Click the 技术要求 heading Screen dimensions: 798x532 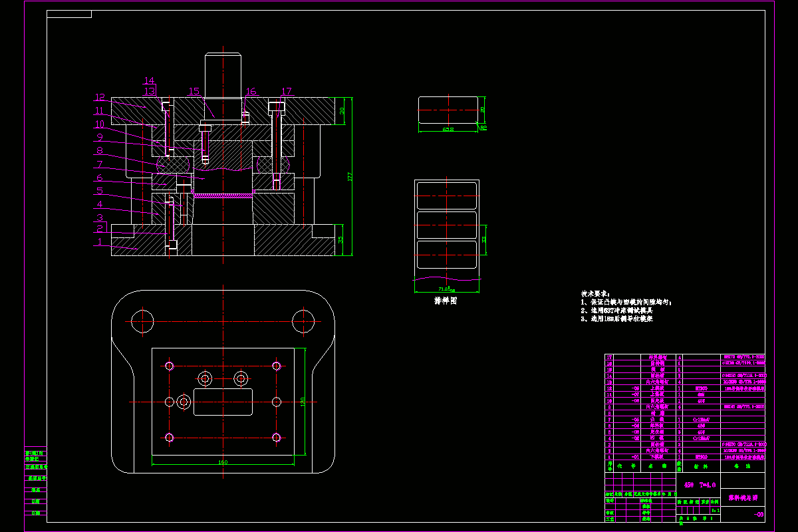coord(594,293)
